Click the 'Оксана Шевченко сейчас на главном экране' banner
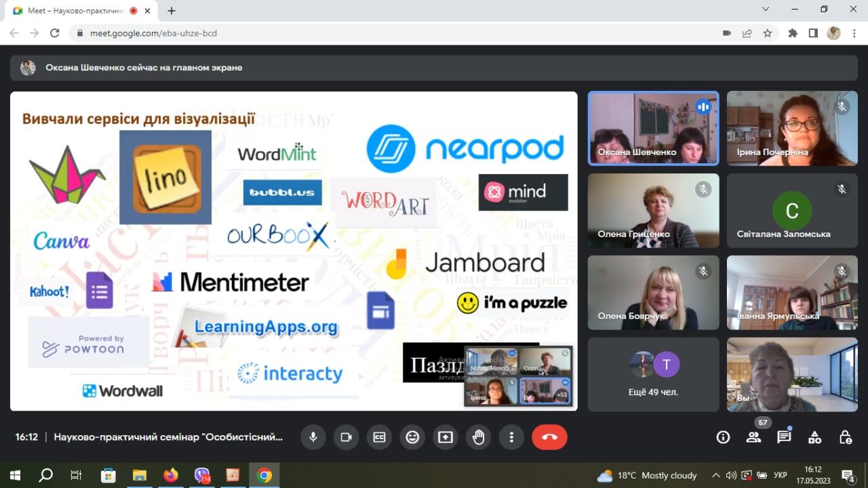Viewport: 868px width, 488px height. click(x=434, y=68)
